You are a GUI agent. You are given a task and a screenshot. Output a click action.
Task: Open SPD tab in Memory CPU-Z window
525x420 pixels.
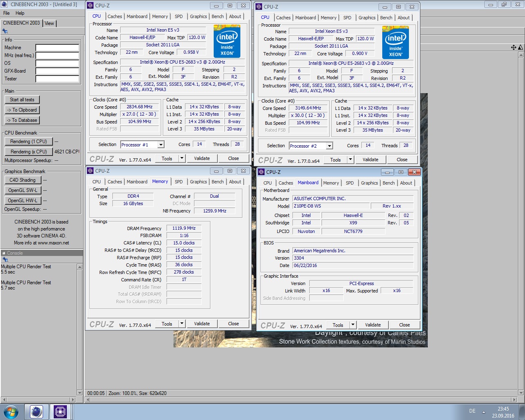179,182
